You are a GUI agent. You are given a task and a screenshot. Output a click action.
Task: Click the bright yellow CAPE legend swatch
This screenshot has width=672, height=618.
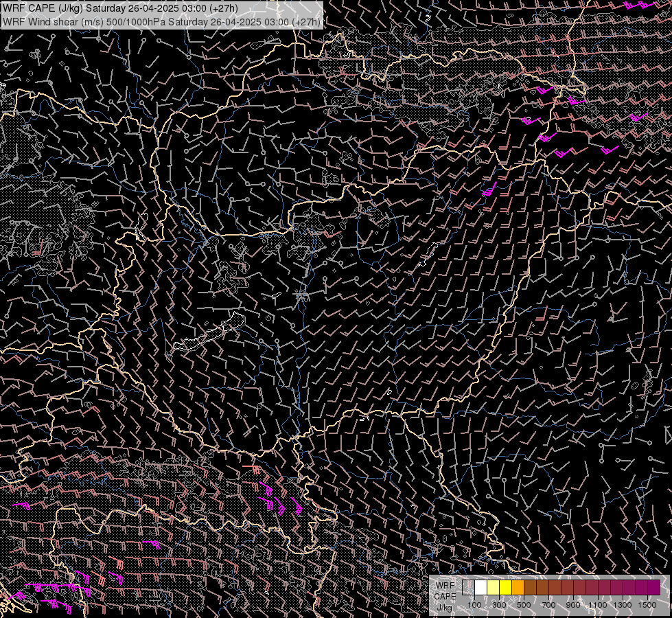click(506, 587)
